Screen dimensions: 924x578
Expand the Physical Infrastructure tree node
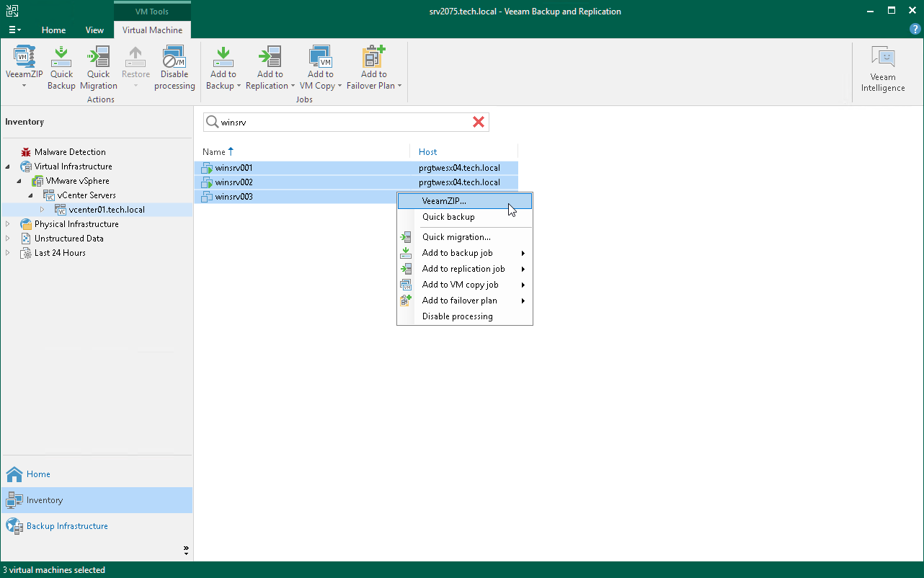9,223
